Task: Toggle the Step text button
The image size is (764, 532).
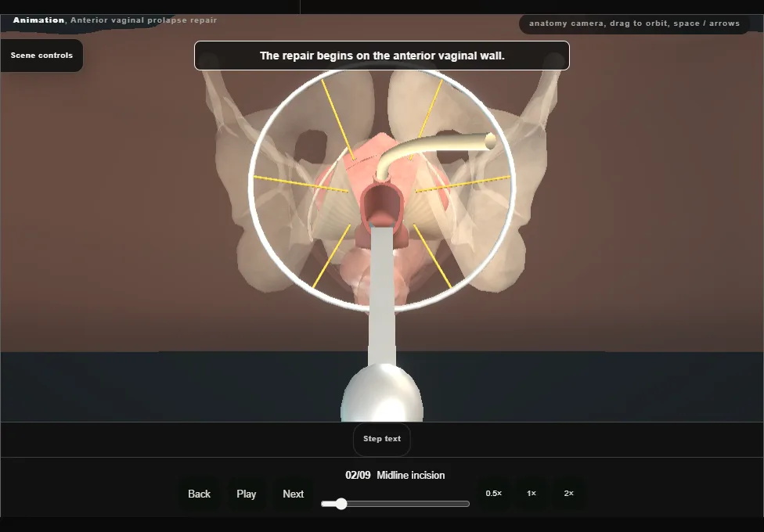Action: (x=381, y=439)
